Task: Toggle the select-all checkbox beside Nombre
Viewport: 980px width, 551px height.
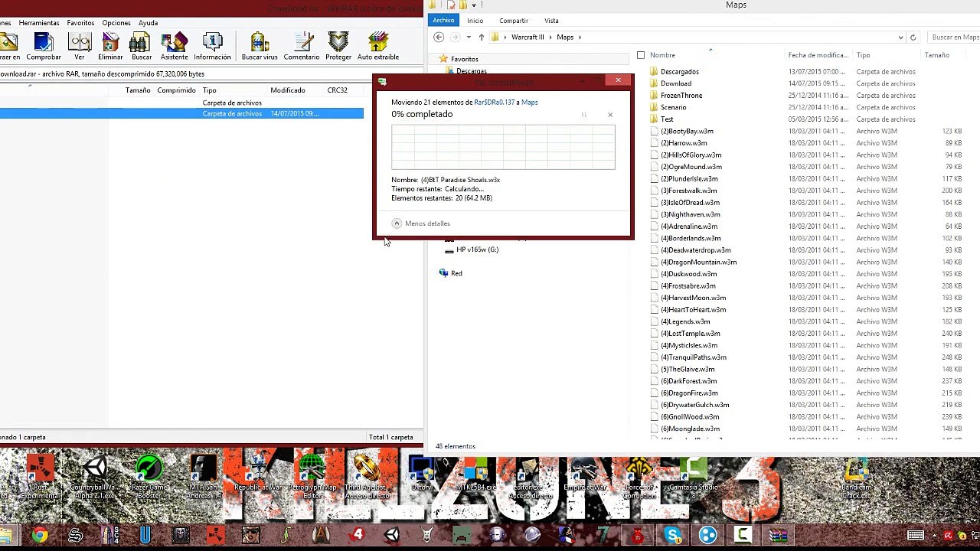Action: pyautogui.click(x=641, y=55)
